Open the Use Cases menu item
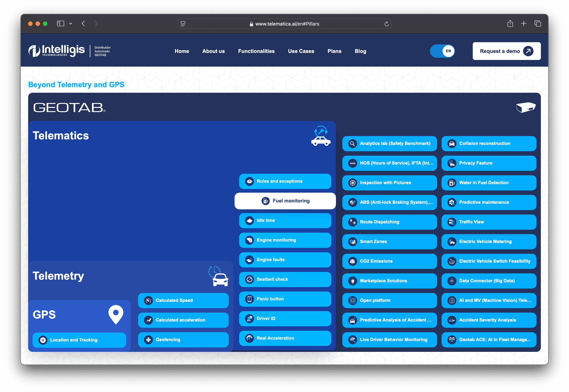 point(301,51)
